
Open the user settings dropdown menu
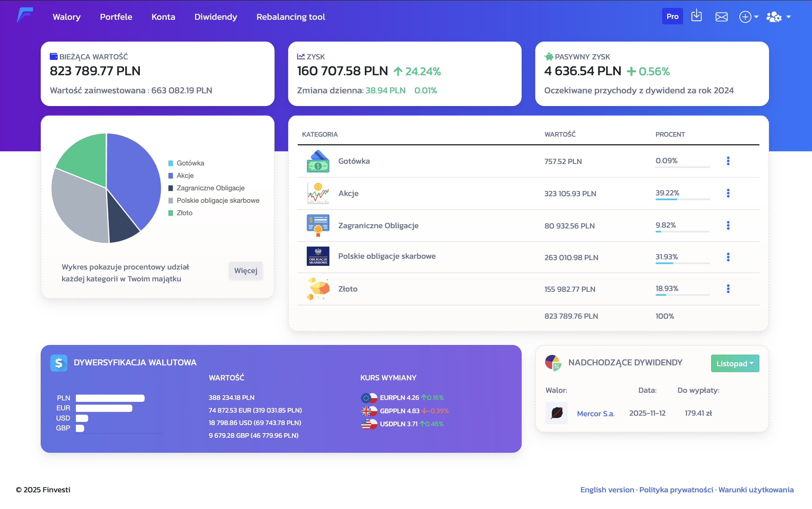point(778,16)
